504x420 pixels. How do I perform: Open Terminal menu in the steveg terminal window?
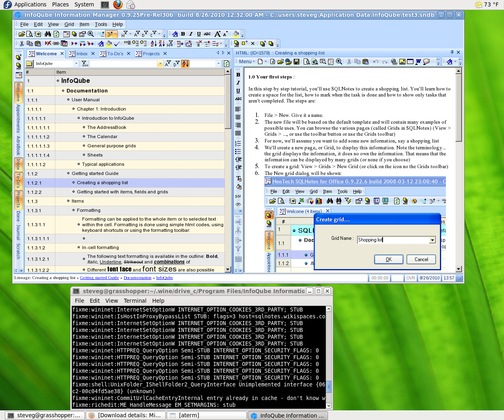coord(135,301)
